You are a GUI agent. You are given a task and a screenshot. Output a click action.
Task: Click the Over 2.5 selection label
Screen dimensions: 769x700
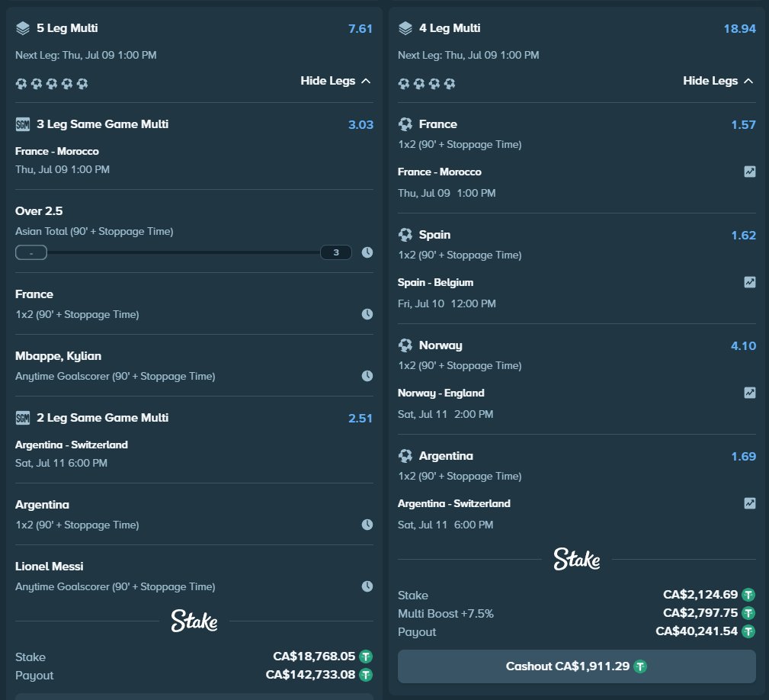coord(39,211)
